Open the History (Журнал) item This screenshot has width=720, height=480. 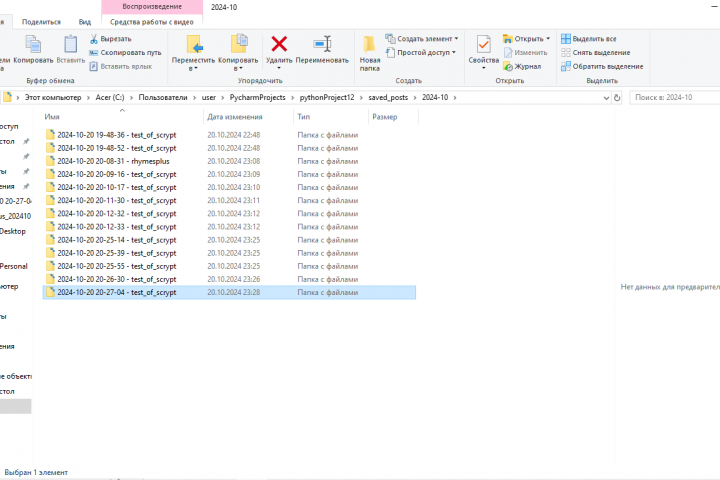522,67
